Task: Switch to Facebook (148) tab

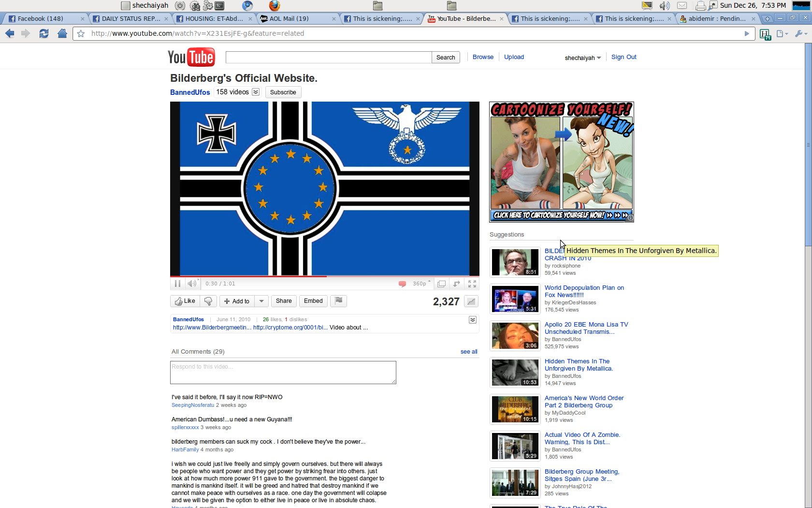Action: point(46,18)
